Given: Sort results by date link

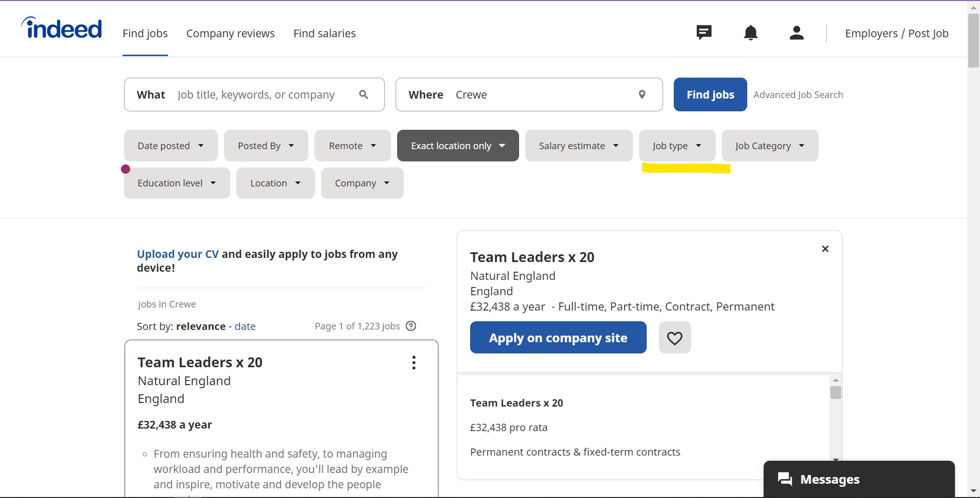Looking at the screenshot, I should (x=245, y=326).
